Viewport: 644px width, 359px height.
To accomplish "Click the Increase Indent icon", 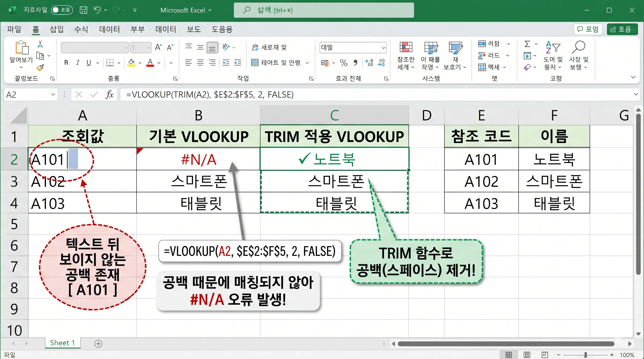I will point(238,62).
